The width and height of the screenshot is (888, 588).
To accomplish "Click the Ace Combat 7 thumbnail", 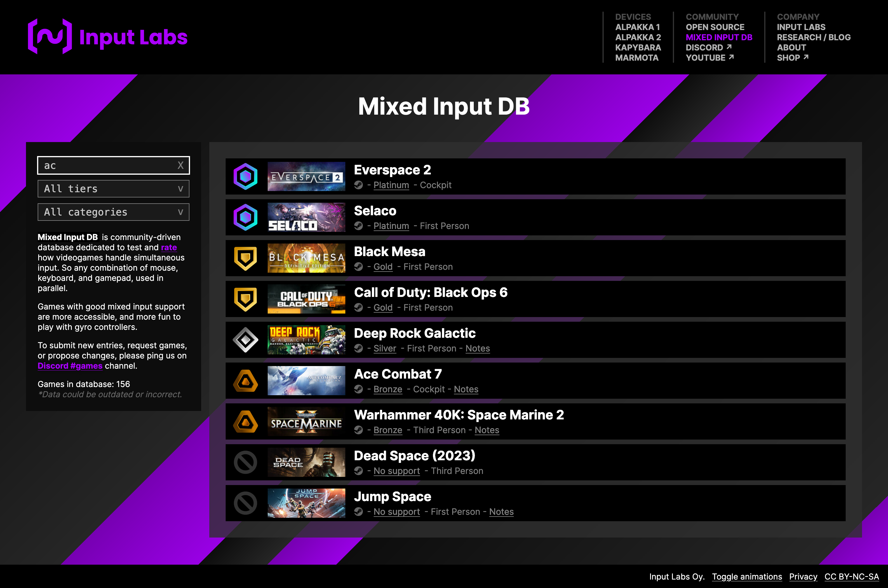I will (x=306, y=381).
